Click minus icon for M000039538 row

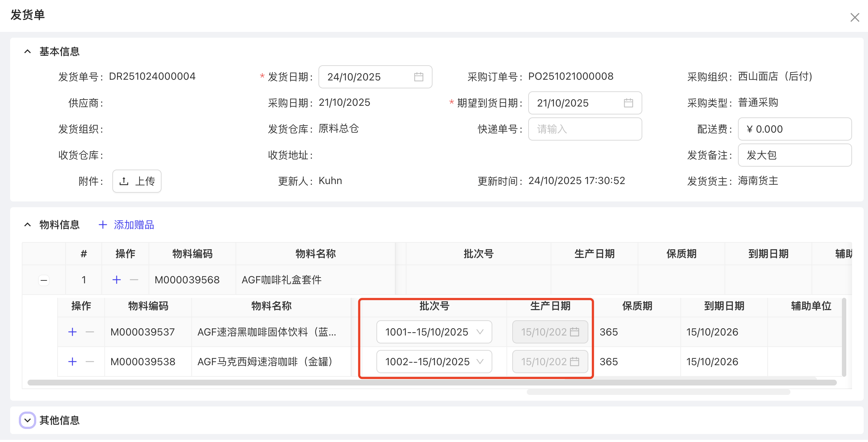point(90,362)
